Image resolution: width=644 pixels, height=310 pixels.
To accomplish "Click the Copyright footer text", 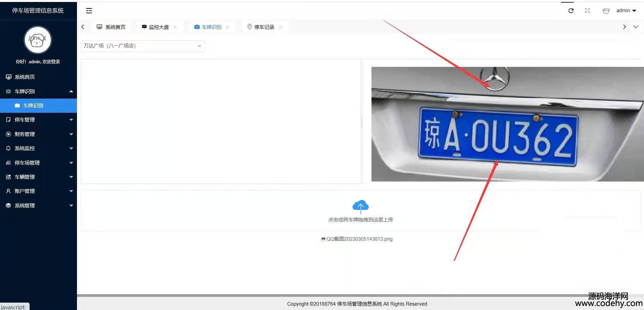I will point(357,304).
